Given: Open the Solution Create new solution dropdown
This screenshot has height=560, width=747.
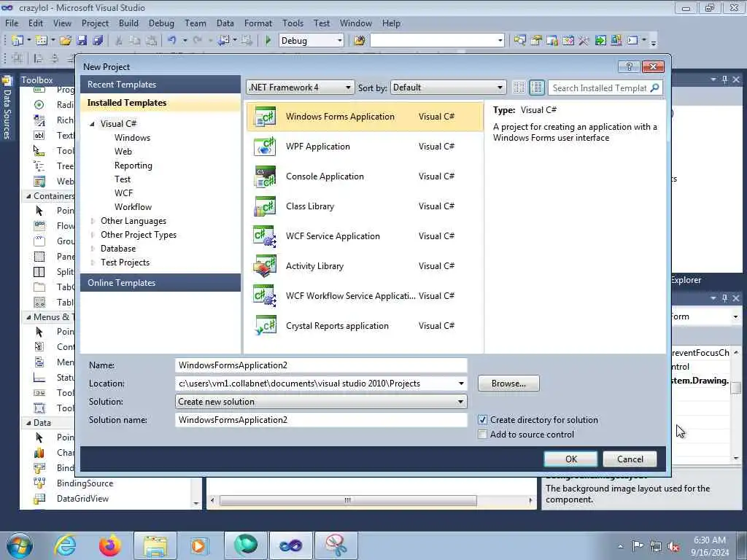Looking at the screenshot, I should click(321, 402).
